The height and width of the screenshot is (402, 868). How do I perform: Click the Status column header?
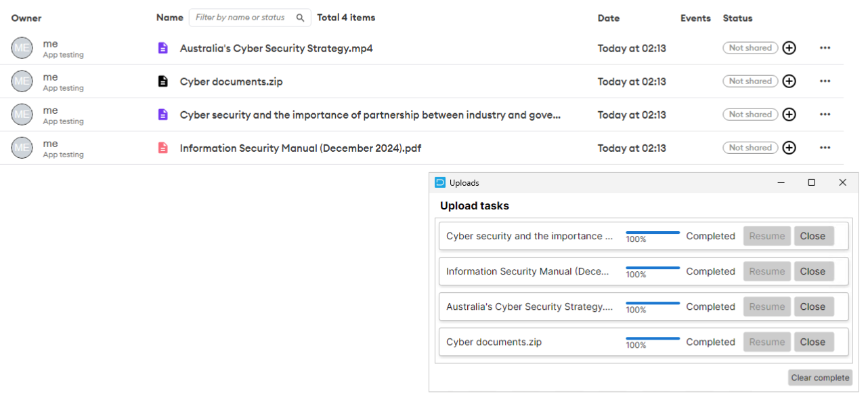tap(737, 18)
